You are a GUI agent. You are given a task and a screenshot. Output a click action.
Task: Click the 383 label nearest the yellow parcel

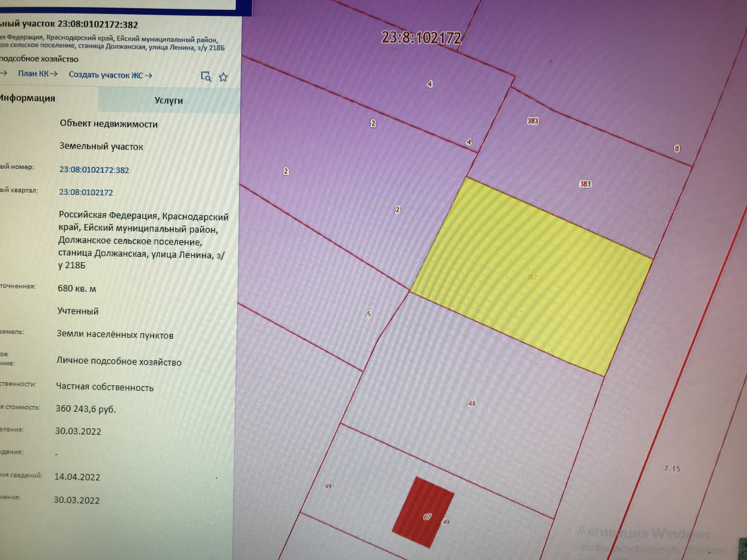[585, 184]
